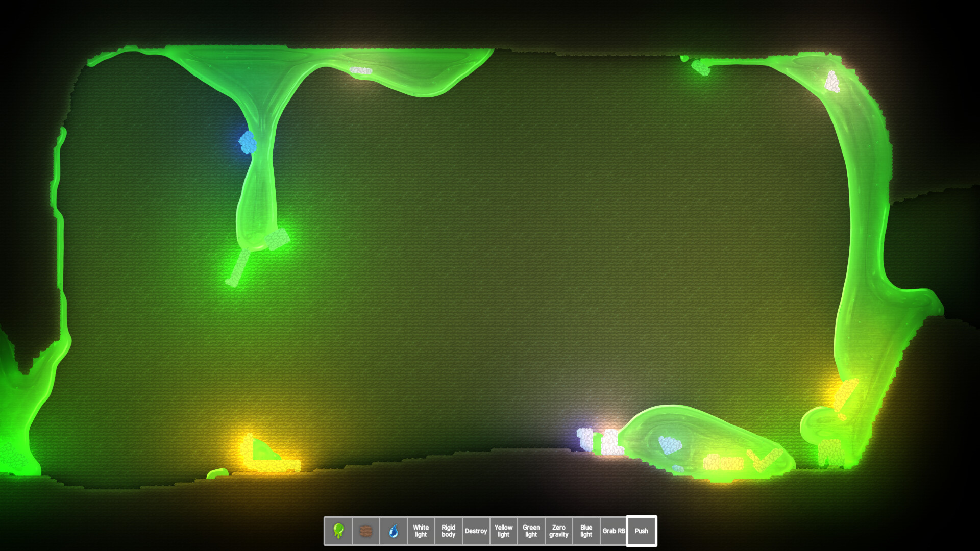
Task: Select the blue water drop icon
Action: point(393,531)
